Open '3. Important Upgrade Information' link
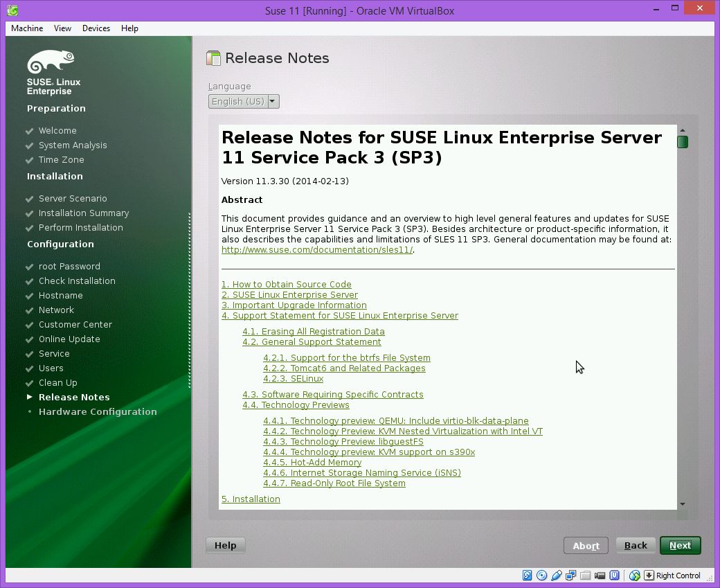The height and width of the screenshot is (588, 720). 294,305
